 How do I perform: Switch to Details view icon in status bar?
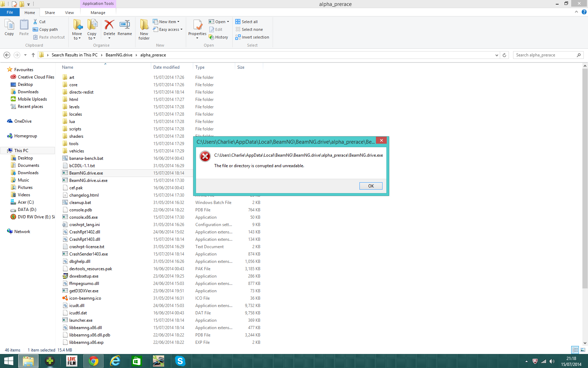[575, 350]
